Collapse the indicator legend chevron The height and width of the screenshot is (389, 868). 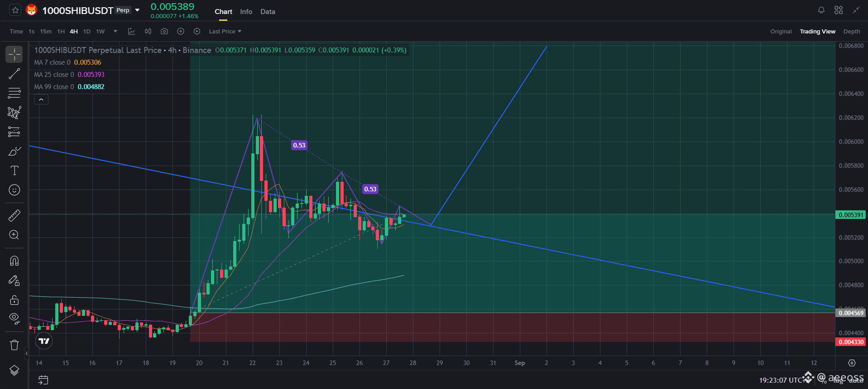pos(41,100)
